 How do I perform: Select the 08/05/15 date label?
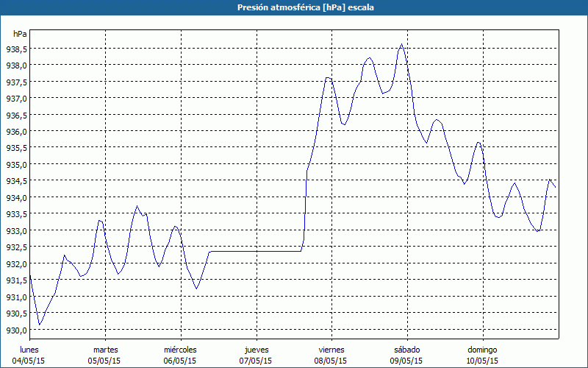click(x=331, y=361)
